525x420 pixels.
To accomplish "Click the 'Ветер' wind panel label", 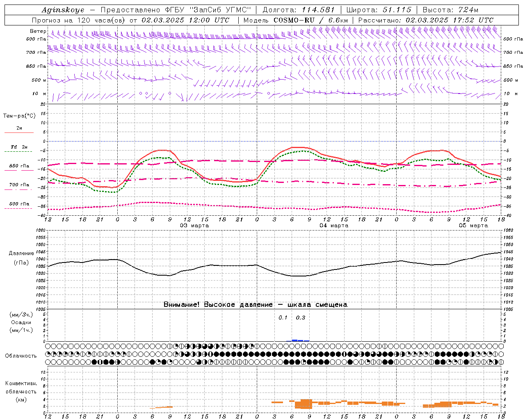I will [38, 31].
